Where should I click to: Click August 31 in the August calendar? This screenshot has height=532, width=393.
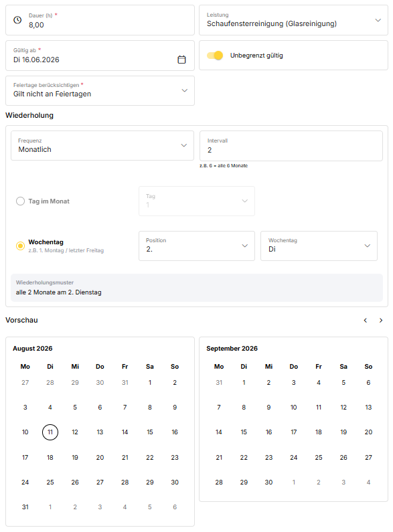pyautogui.click(x=25, y=507)
